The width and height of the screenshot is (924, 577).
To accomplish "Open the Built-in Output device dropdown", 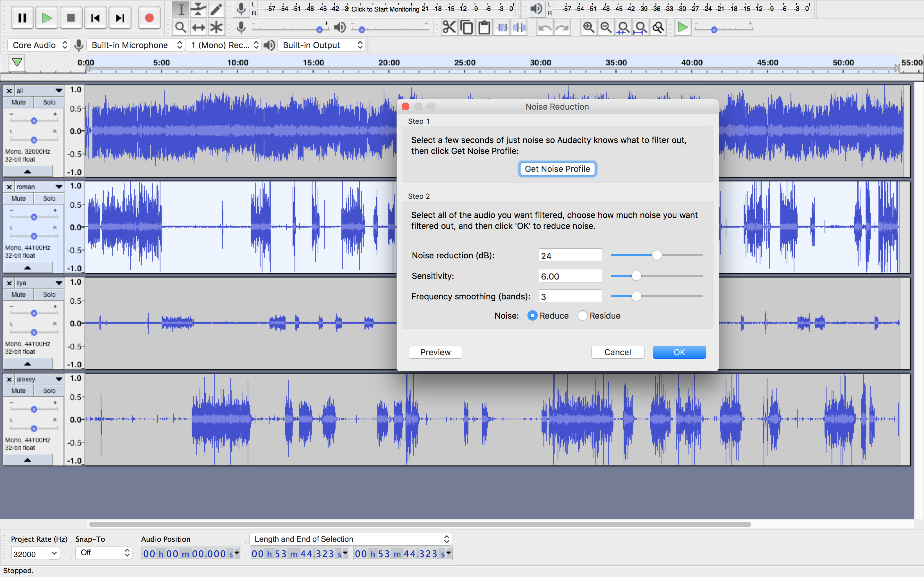I will click(x=321, y=45).
